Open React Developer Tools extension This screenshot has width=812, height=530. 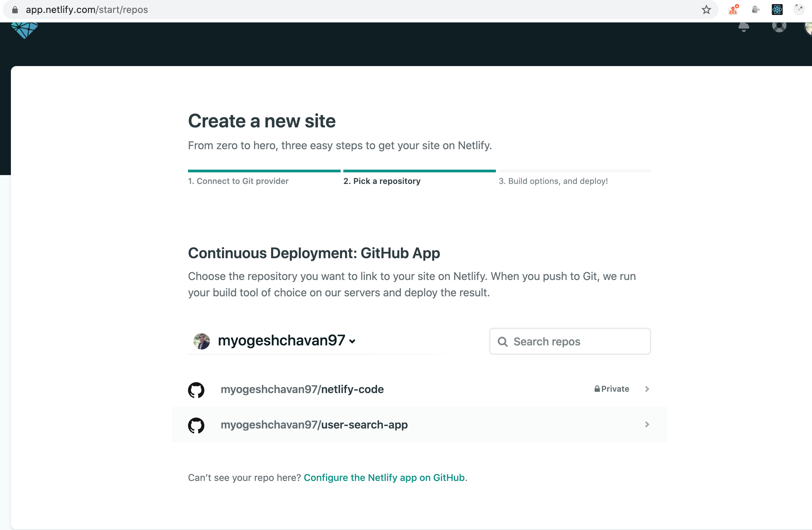pos(777,10)
